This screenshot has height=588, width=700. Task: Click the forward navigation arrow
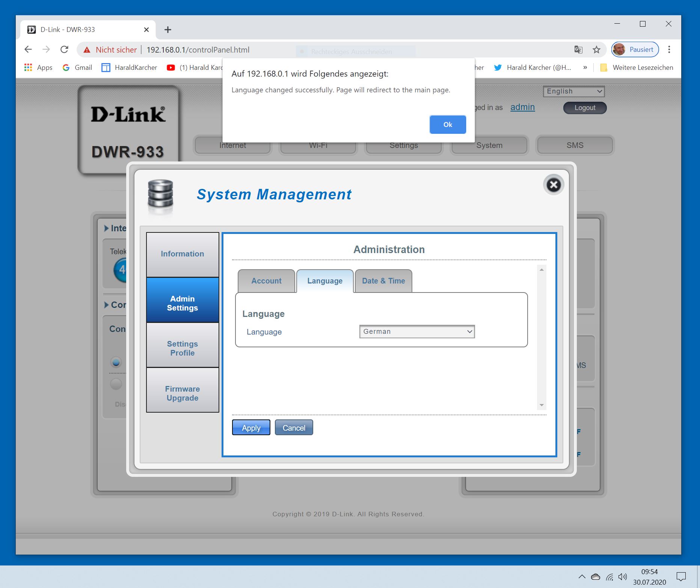coord(46,50)
